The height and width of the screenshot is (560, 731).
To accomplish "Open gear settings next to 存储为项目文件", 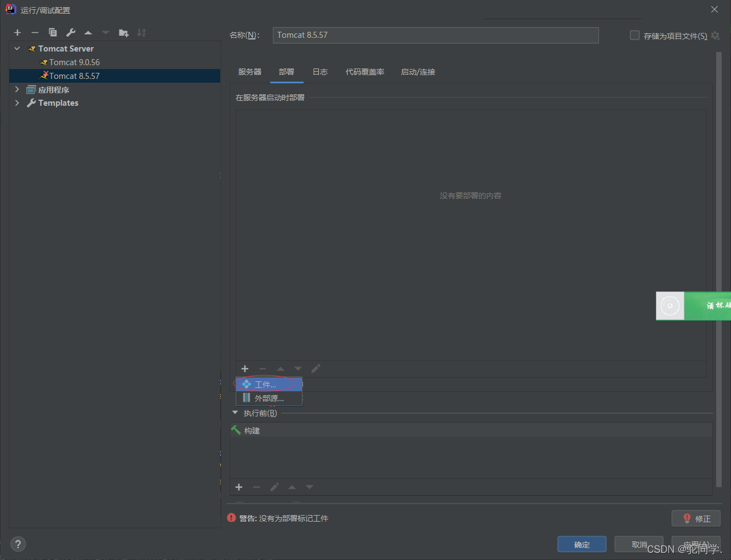I will [x=715, y=36].
